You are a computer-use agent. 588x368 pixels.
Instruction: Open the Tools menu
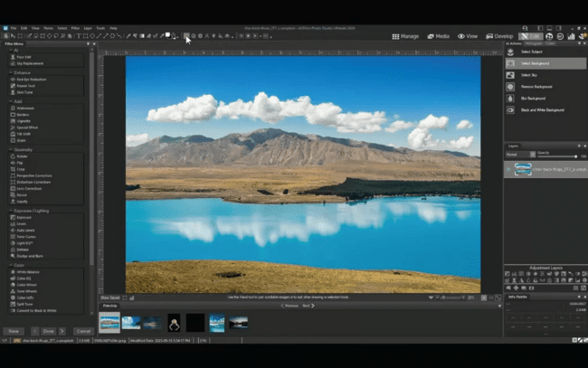point(100,28)
